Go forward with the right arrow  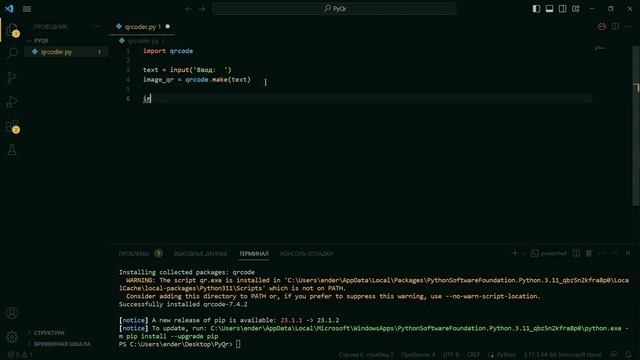[202, 9]
